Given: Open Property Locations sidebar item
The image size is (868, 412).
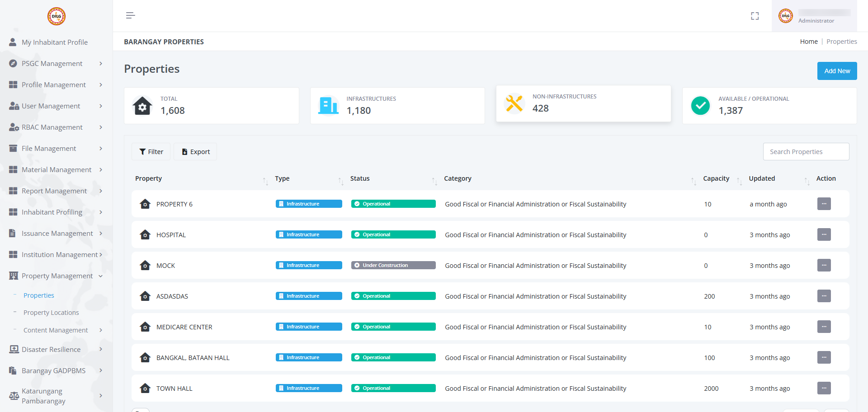Looking at the screenshot, I should point(51,313).
